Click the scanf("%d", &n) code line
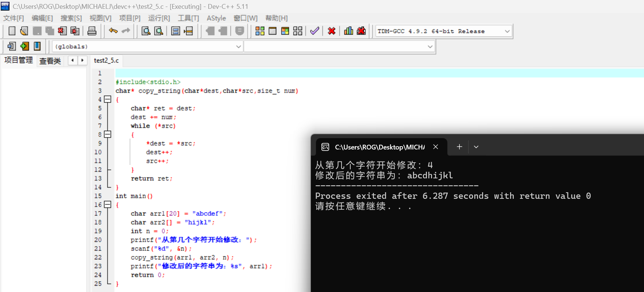The width and height of the screenshot is (644, 292). tap(161, 249)
